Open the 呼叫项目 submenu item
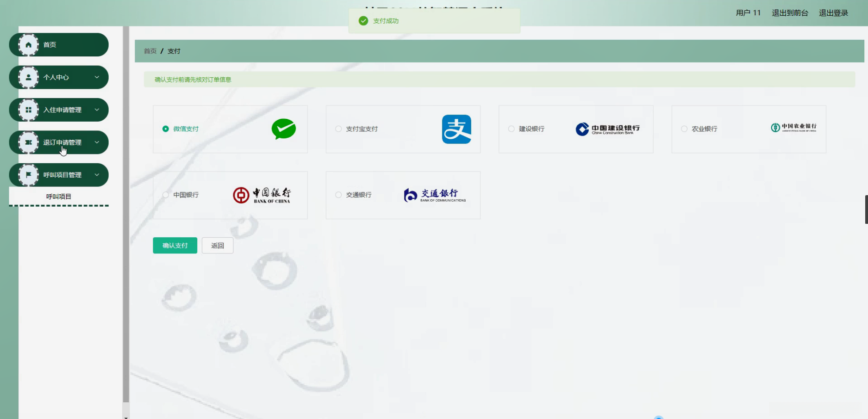The height and width of the screenshot is (419, 868). point(59,197)
